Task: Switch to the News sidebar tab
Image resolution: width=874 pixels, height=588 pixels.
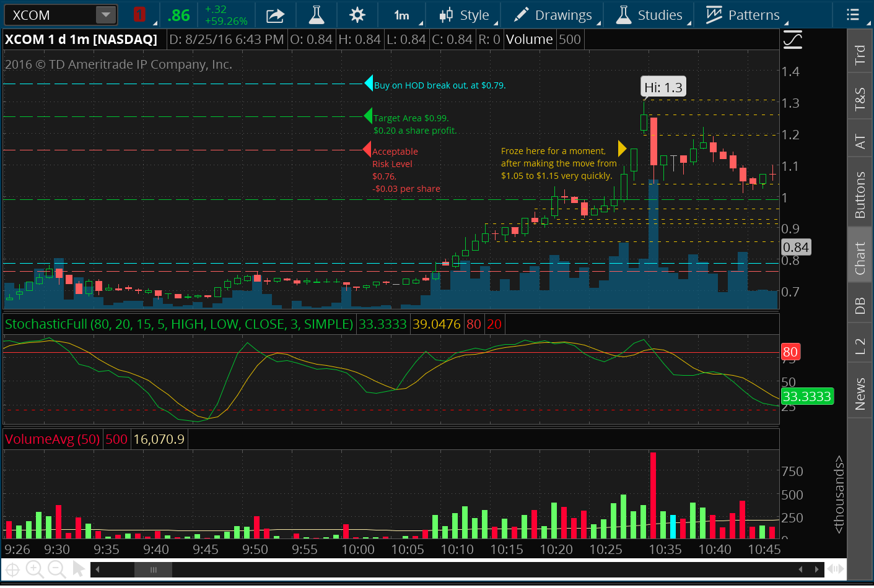Action: [860, 394]
